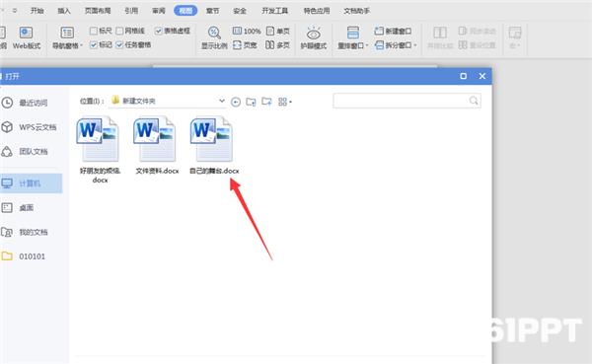
Task: Go up one folder level in dialog
Action: (x=251, y=102)
